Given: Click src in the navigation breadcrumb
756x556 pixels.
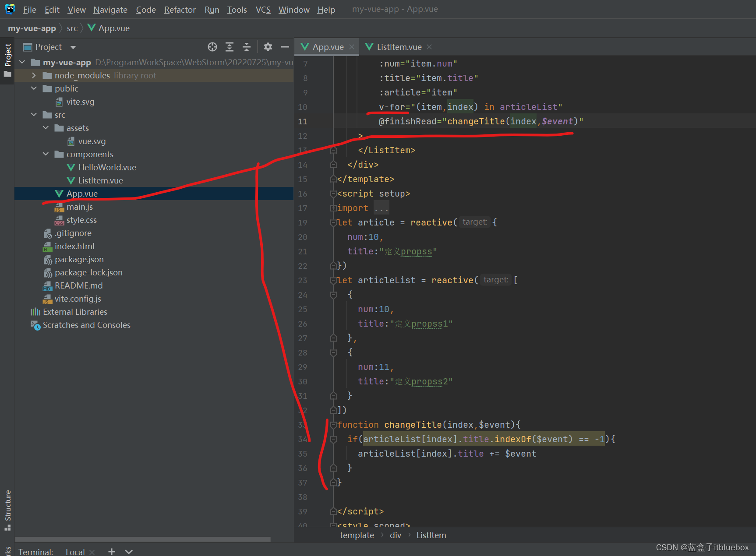Looking at the screenshot, I should [72, 28].
